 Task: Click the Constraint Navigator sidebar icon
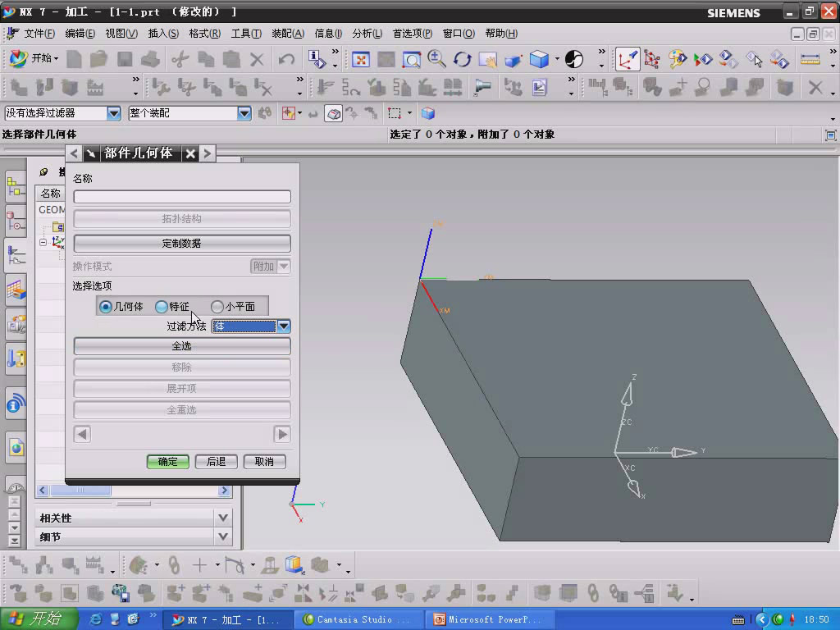click(16, 221)
